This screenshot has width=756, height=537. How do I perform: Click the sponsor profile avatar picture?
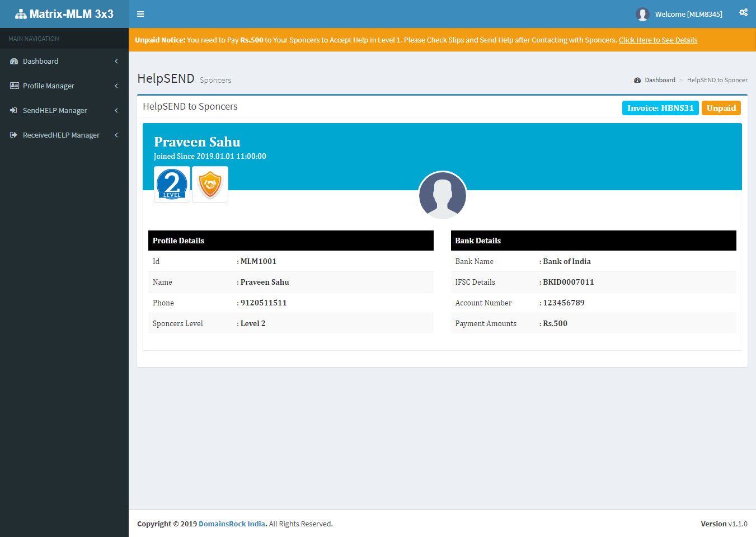[442, 195]
